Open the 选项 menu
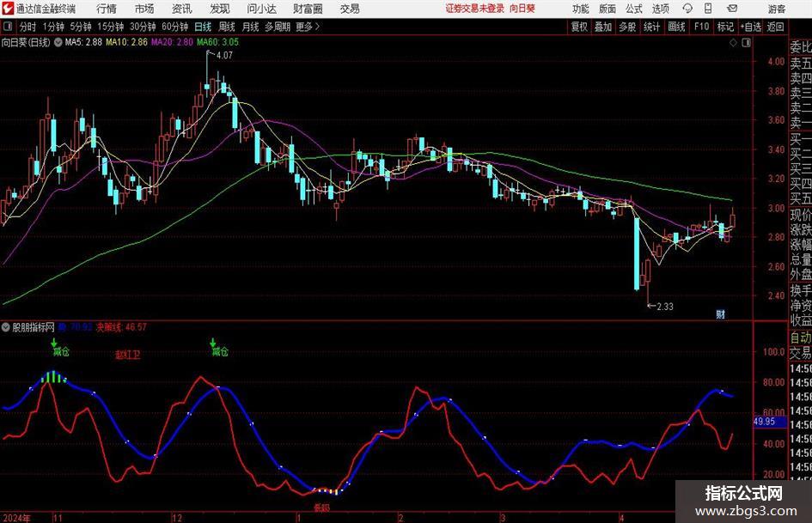The height and width of the screenshot is (523, 812). pos(660,9)
